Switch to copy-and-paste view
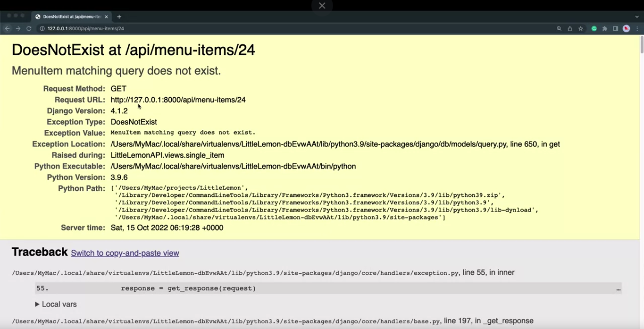The width and height of the screenshot is (644, 329). click(125, 253)
